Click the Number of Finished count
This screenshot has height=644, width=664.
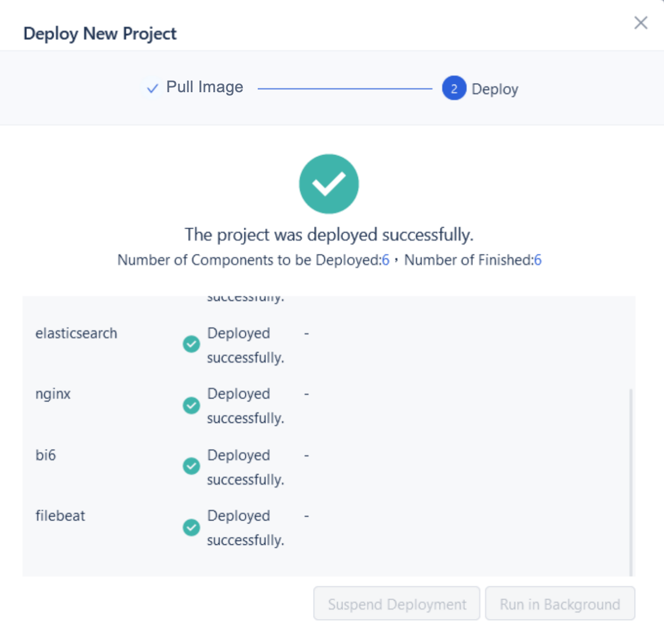(537, 260)
